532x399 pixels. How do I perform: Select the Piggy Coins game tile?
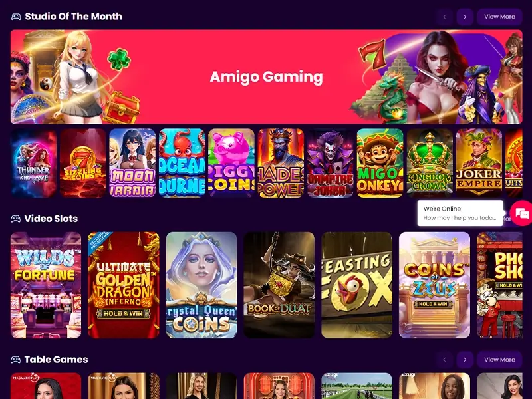click(231, 163)
